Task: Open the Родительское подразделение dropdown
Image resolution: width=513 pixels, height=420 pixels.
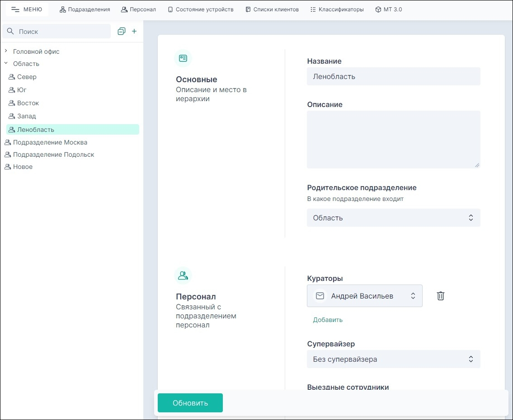Action: [393, 218]
